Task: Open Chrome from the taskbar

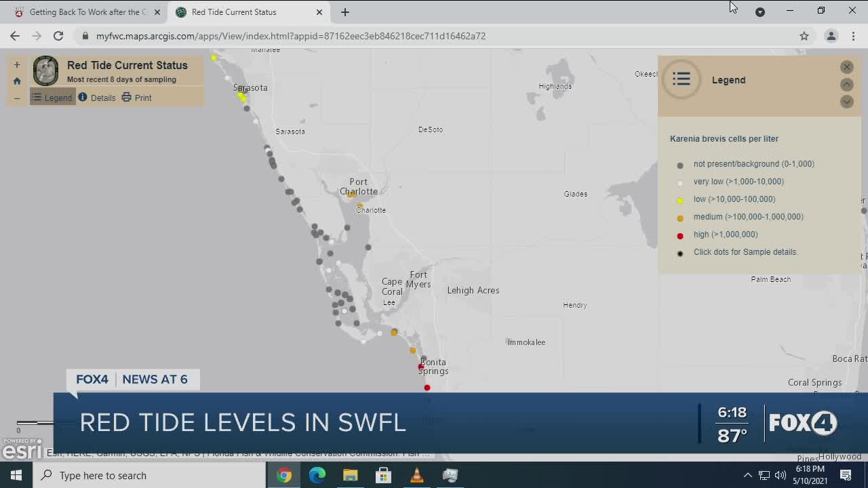Action: 284,475
